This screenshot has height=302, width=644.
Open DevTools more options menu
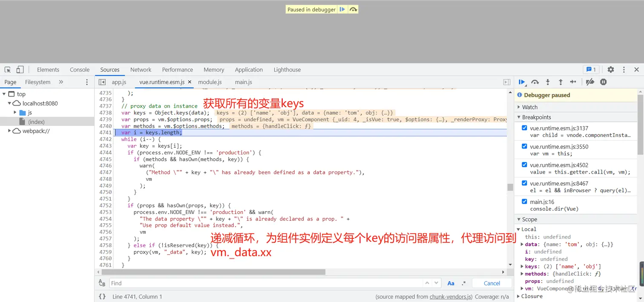[x=624, y=69]
